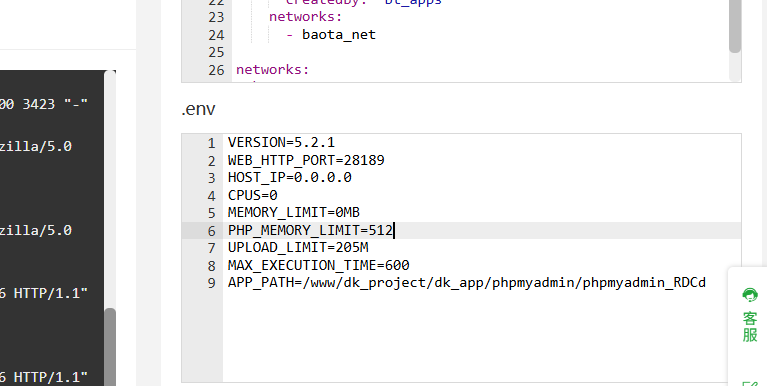Click the networks: key on line 26
This screenshot has width=767, height=386.
tap(272, 69)
